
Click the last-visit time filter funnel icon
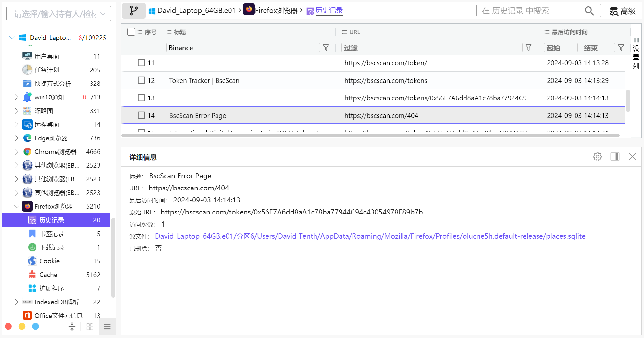click(621, 48)
